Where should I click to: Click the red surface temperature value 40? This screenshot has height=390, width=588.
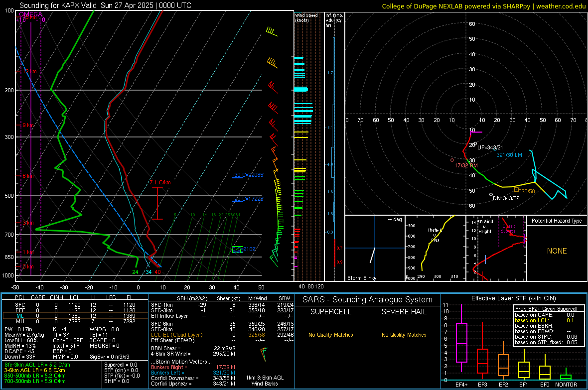tap(157, 272)
